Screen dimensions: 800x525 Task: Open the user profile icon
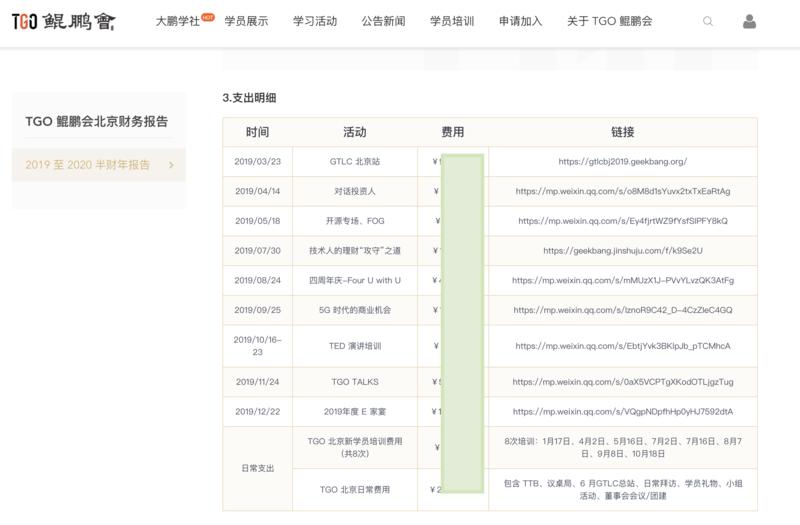pyautogui.click(x=749, y=21)
